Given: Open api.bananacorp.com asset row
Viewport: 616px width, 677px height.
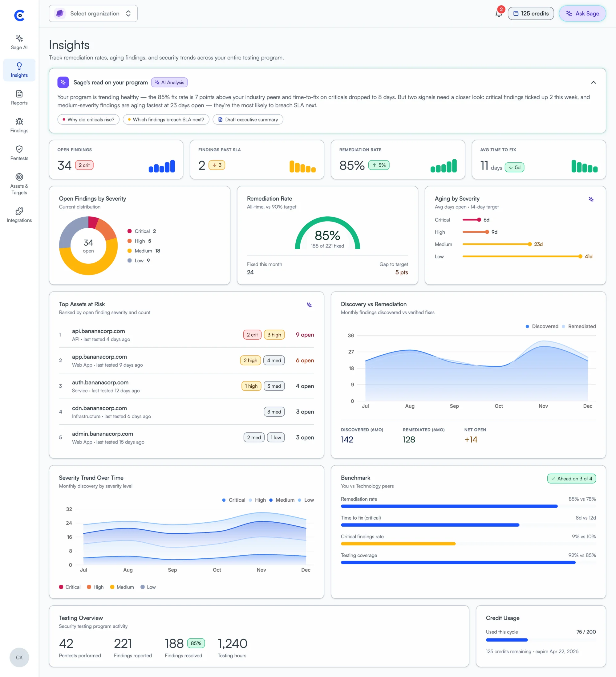Looking at the screenshot, I should click(186, 335).
